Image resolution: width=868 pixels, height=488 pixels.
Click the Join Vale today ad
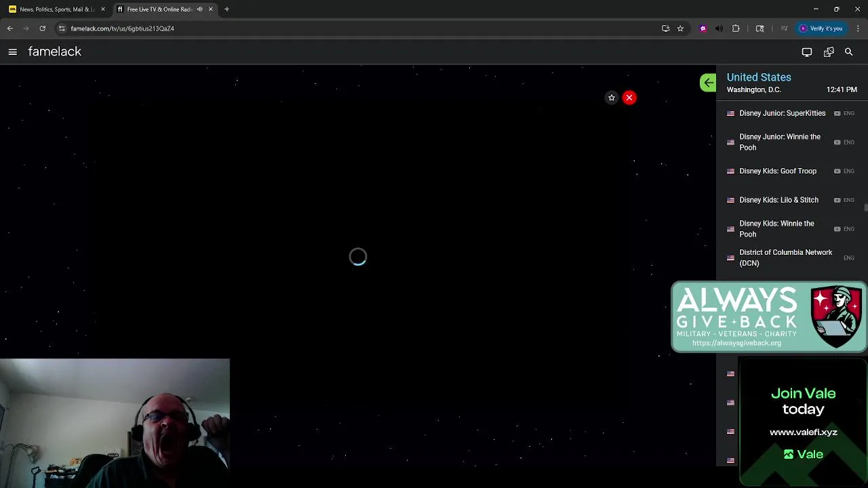804,422
